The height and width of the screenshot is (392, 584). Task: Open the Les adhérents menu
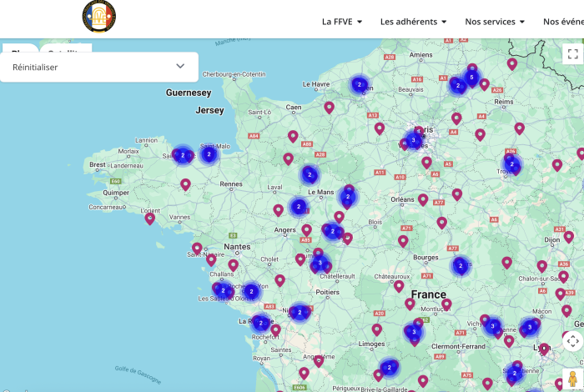414,22
